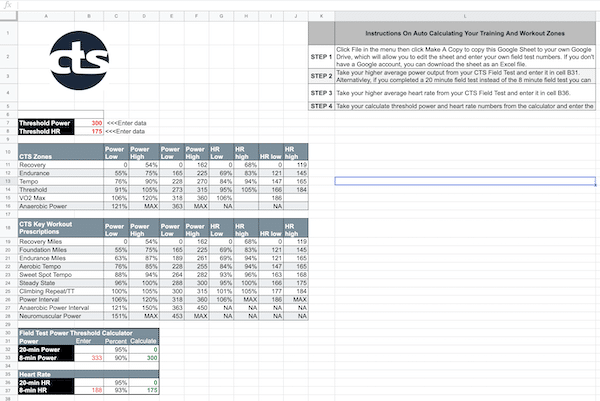This screenshot has height=401, width=600.
Task: Select the Recovery zone row label
Action: point(60,165)
